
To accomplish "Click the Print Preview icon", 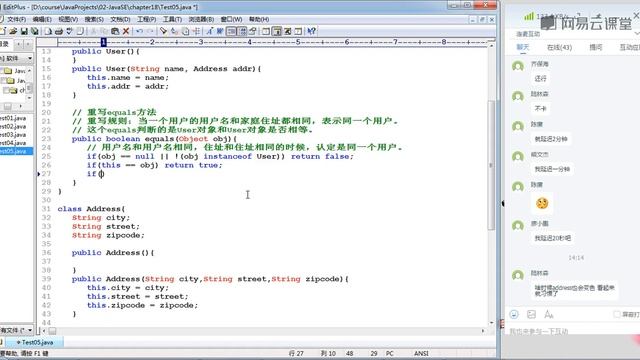I will [x=48, y=31].
